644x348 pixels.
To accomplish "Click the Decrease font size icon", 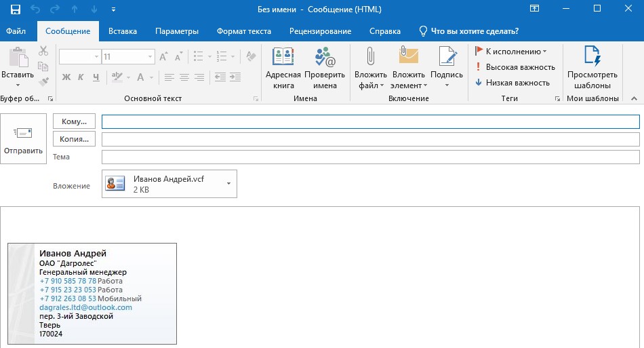I will [x=178, y=57].
